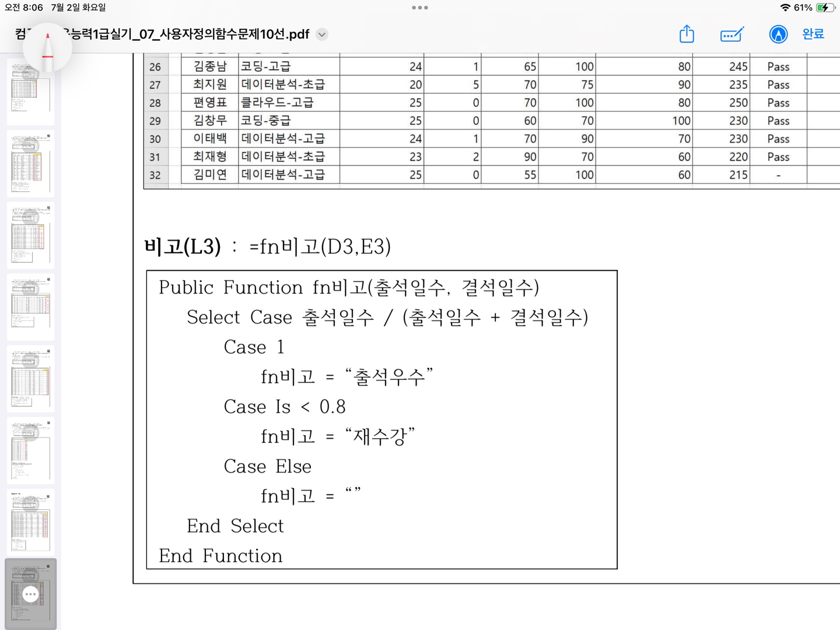Select the sixth page thumbnail
The image size is (840, 630).
30,451
